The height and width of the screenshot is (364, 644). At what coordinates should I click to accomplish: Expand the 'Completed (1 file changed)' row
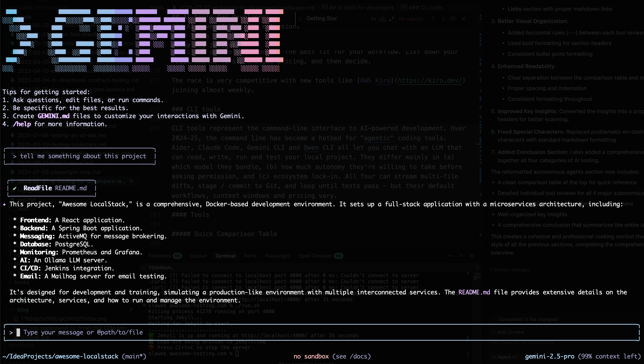[x=525, y=319]
